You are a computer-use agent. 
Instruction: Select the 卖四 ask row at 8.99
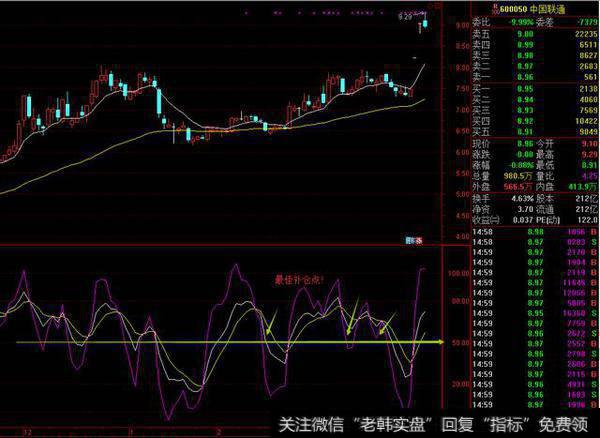pos(535,45)
